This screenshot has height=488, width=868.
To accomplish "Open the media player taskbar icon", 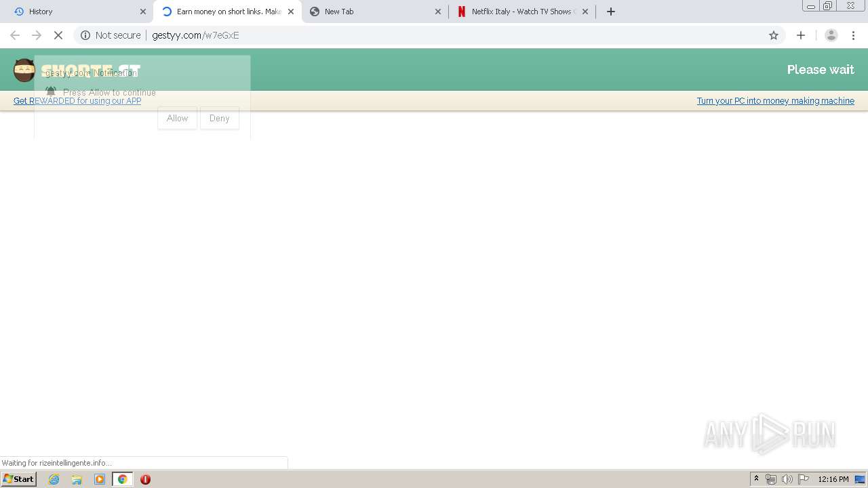I will (x=100, y=479).
